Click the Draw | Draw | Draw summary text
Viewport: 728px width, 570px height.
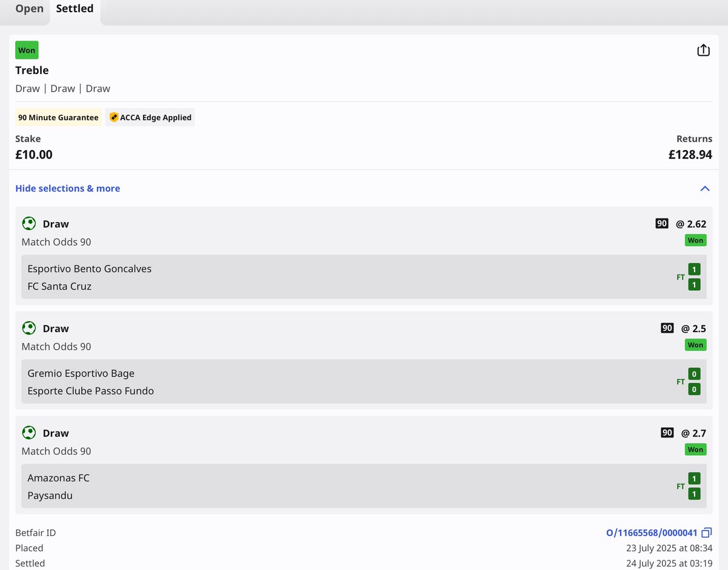pyautogui.click(x=63, y=89)
